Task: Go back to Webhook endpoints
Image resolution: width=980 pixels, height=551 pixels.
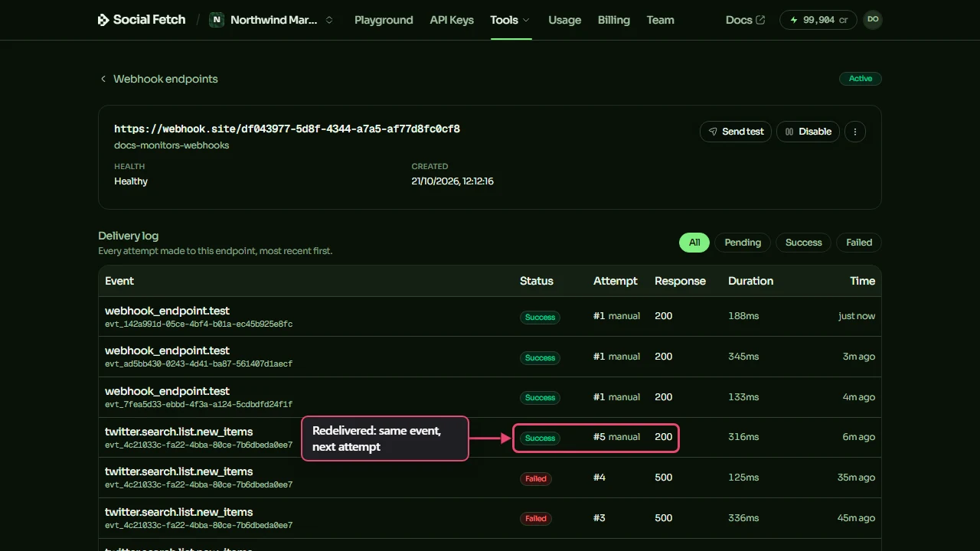Action: (x=158, y=79)
